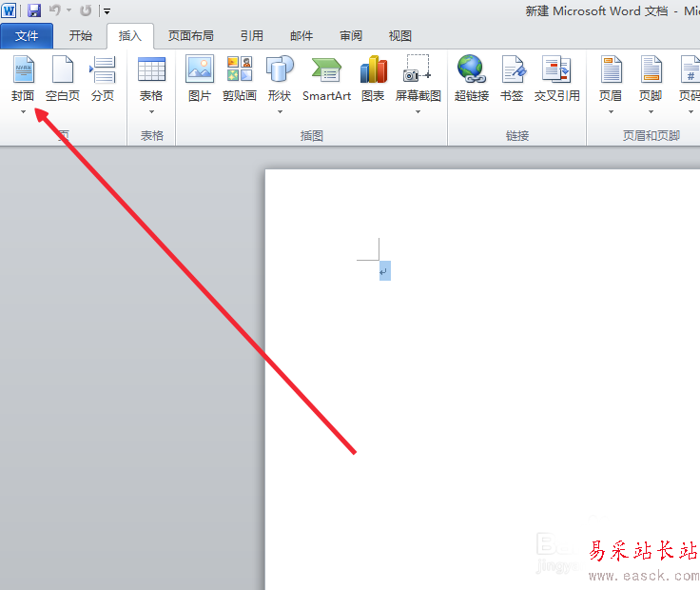The width and height of the screenshot is (700, 590).
Task: Expand the cover page (封面) dropdown arrow
Action: point(23,111)
